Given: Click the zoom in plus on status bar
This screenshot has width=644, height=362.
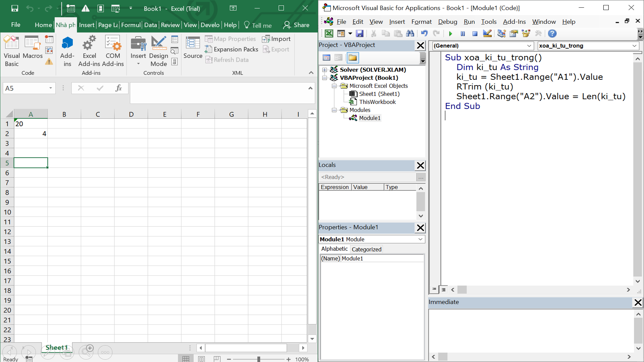Looking at the screenshot, I should coord(288,359).
